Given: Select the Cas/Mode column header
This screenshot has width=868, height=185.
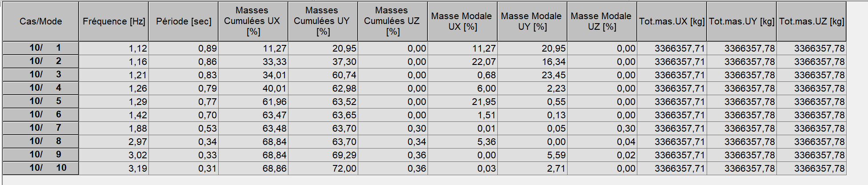Looking at the screenshot, I should pyautogui.click(x=41, y=21).
